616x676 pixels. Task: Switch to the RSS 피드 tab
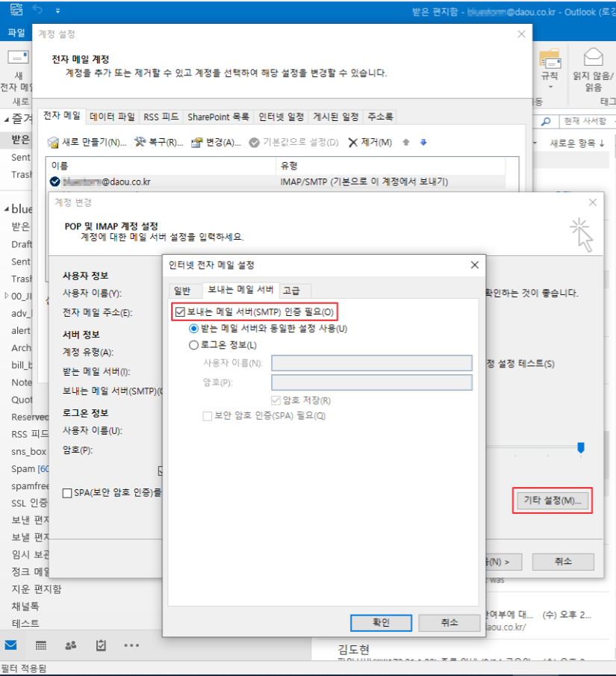pos(161,117)
